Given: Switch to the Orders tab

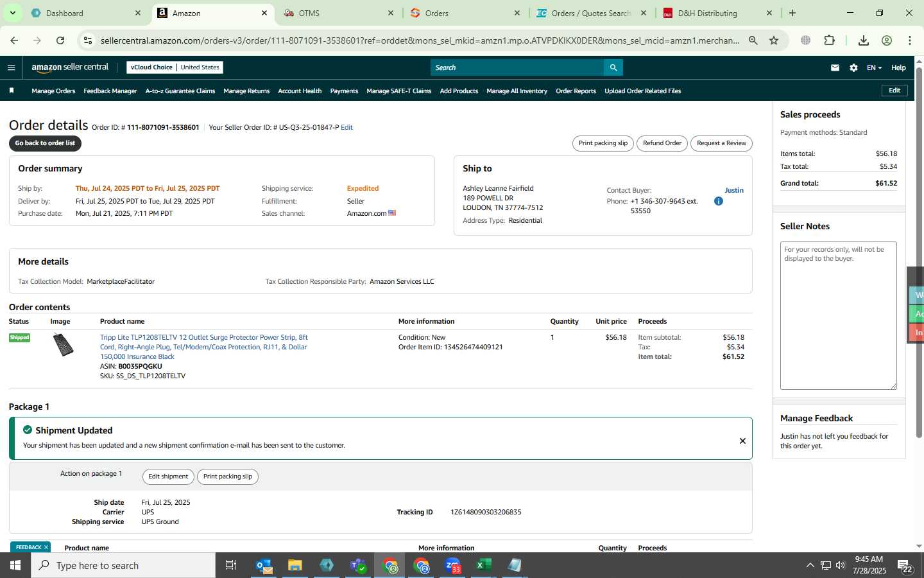Looking at the screenshot, I should pyautogui.click(x=466, y=13).
